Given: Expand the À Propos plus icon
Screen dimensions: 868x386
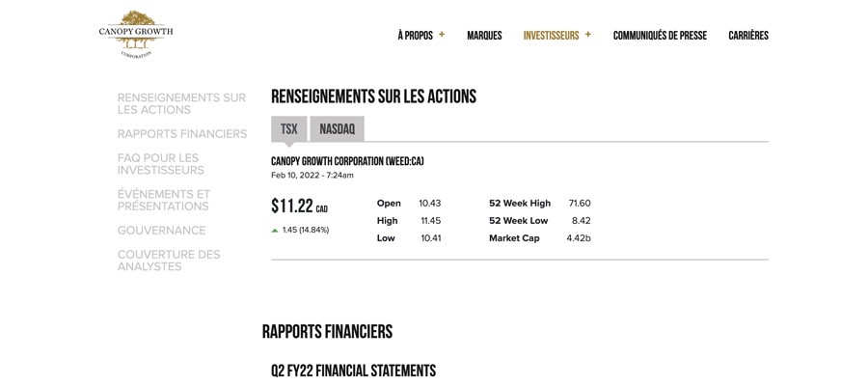Looking at the screenshot, I should [442, 35].
